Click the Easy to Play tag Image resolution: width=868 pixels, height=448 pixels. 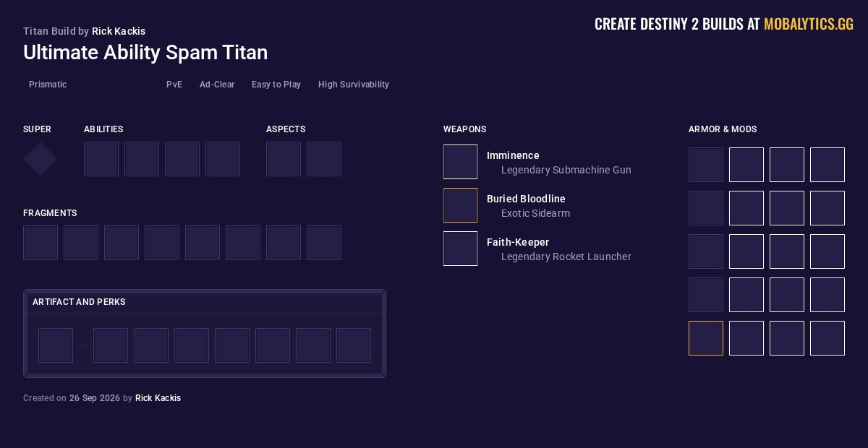[x=276, y=85]
